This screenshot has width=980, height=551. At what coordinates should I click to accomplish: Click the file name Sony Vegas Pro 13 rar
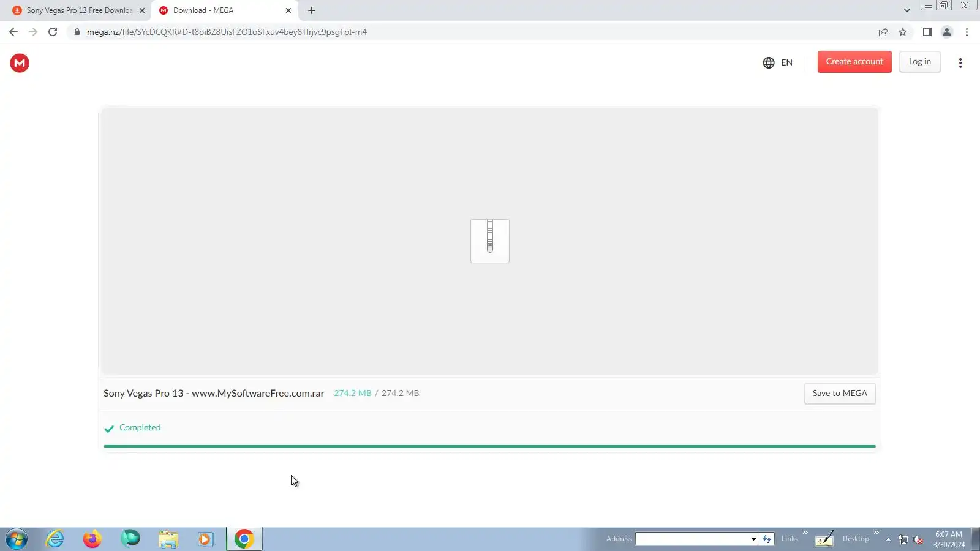tap(214, 393)
